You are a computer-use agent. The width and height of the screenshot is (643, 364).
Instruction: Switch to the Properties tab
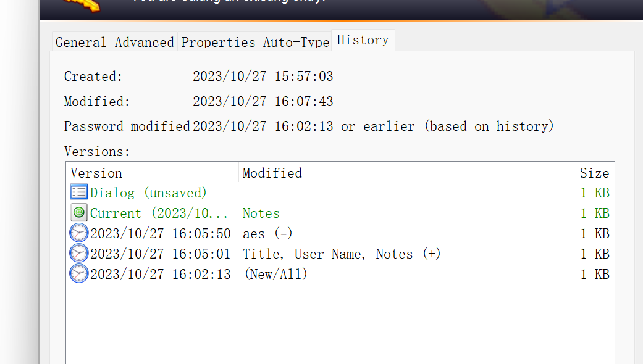(218, 42)
